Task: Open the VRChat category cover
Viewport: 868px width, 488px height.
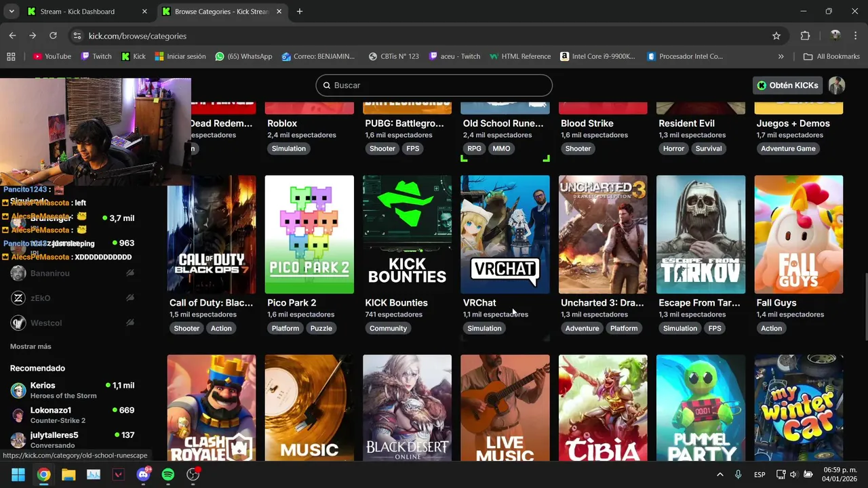Action: click(x=505, y=235)
